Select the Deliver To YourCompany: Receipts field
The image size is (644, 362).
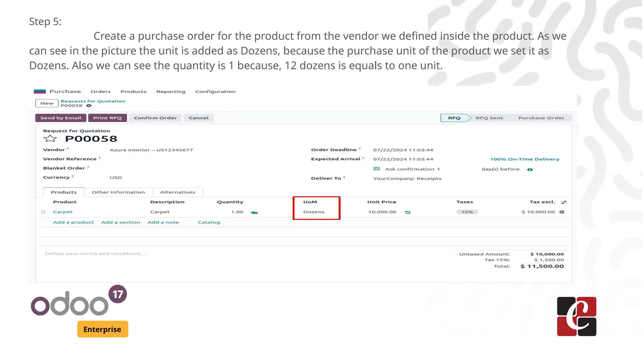[407, 178]
